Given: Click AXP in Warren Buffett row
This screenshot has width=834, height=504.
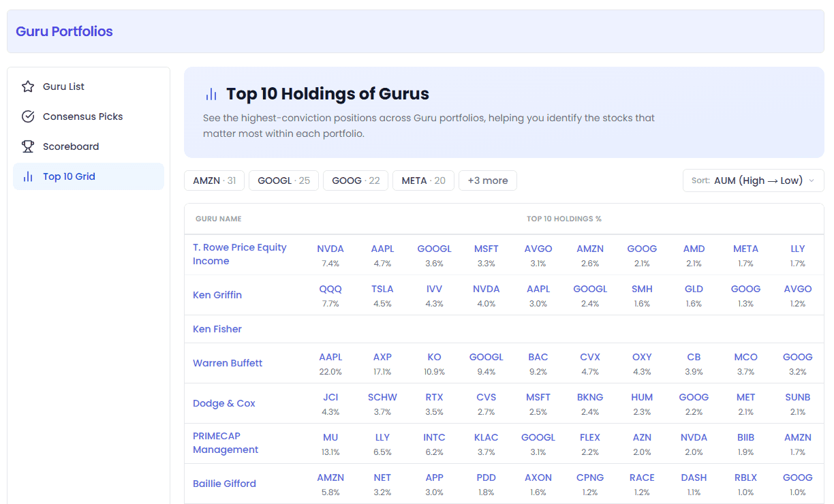Looking at the screenshot, I should (382, 357).
